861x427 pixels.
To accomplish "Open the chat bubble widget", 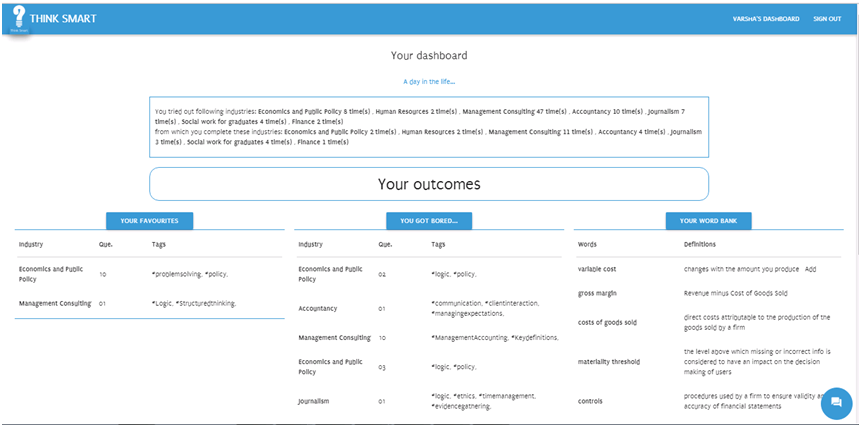I will [x=836, y=402].
